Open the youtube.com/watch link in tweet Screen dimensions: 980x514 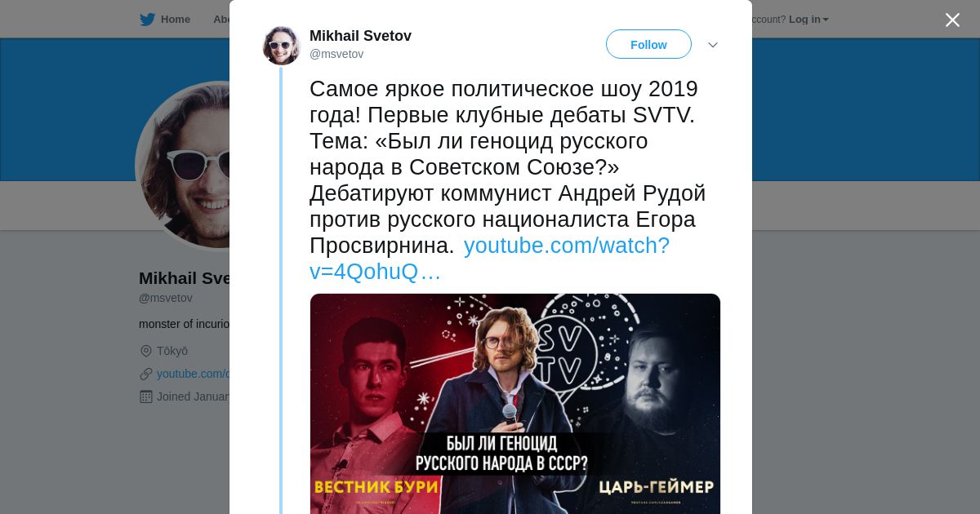point(489,259)
